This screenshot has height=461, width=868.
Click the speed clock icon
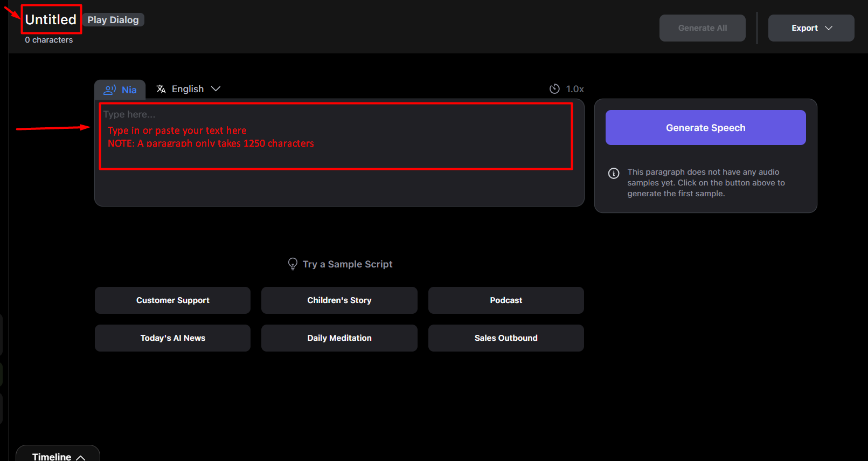pyautogui.click(x=554, y=89)
